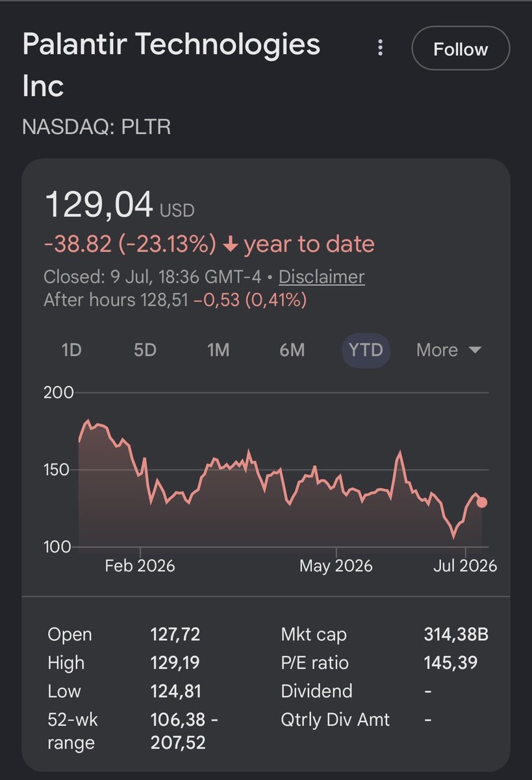This screenshot has height=780, width=532.
Task: Click the Palantir Technologies Inc title
Action: coord(171,65)
